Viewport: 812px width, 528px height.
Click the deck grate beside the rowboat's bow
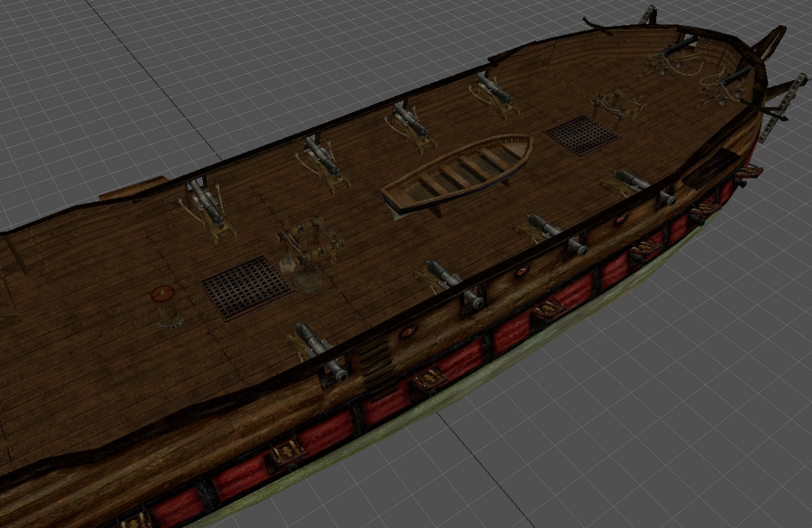click(x=582, y=134)
